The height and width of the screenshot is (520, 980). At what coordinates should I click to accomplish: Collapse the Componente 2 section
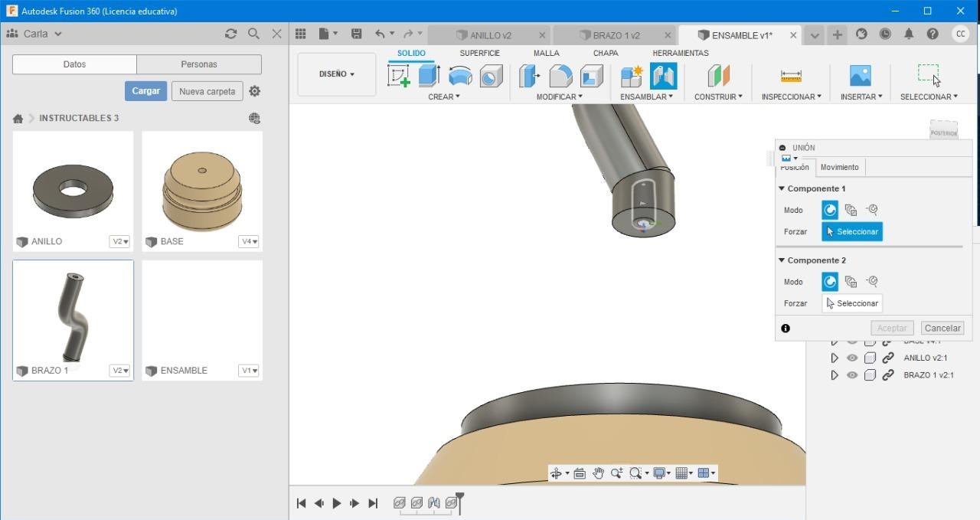(x=782, y=260)
